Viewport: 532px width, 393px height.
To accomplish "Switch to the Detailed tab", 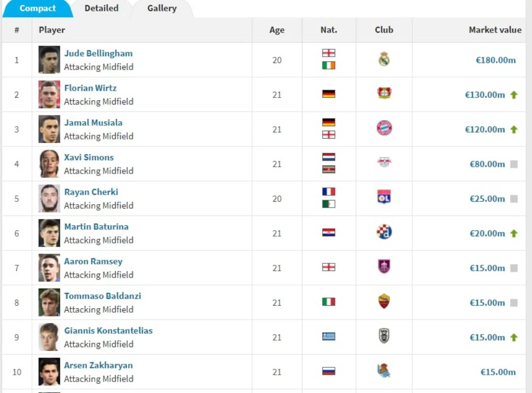I will [101, 8].
